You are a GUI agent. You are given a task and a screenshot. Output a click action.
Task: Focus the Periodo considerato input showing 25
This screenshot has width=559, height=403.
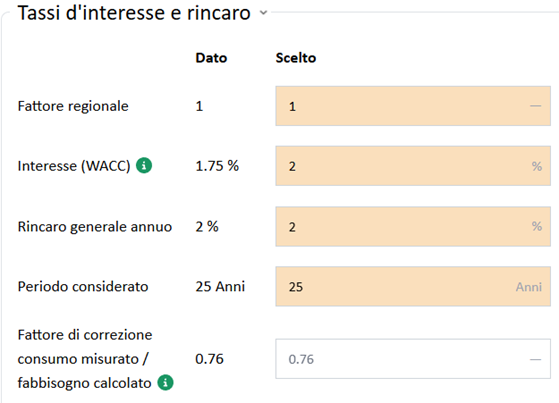coord(413,286)
